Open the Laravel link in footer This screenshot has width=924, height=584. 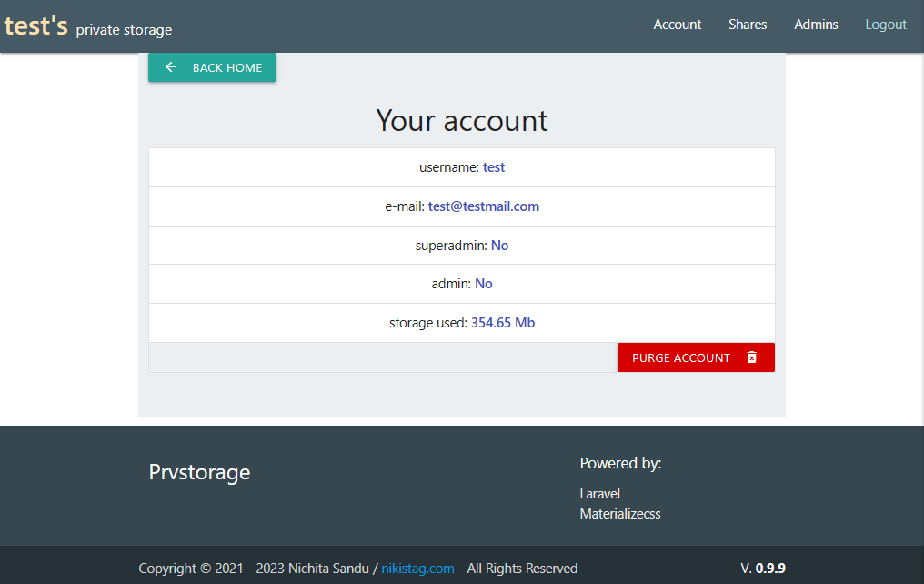(x=600, y=494)
